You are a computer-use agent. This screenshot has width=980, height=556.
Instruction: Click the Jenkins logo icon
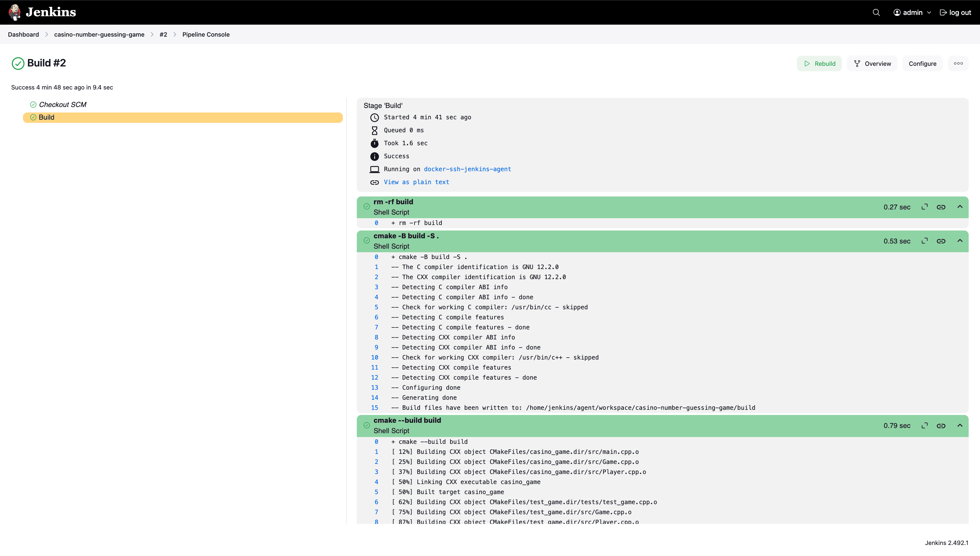(x=15, y=12)
